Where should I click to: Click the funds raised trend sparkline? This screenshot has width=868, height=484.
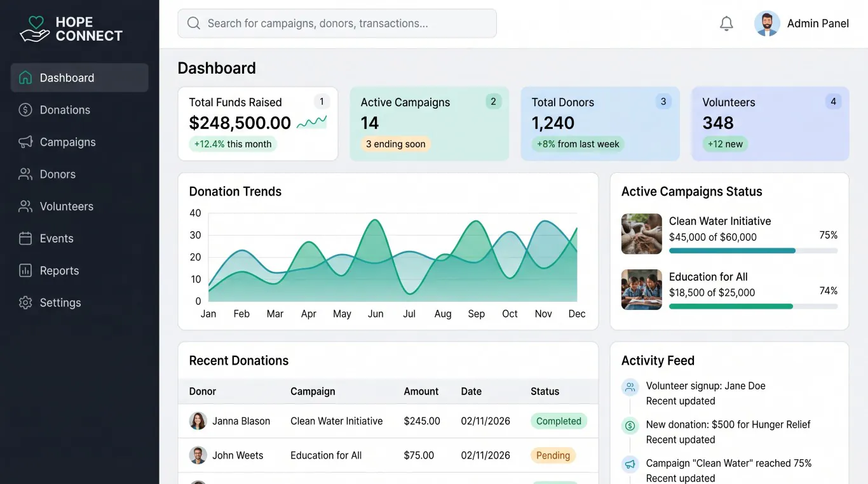pos(312,122)
